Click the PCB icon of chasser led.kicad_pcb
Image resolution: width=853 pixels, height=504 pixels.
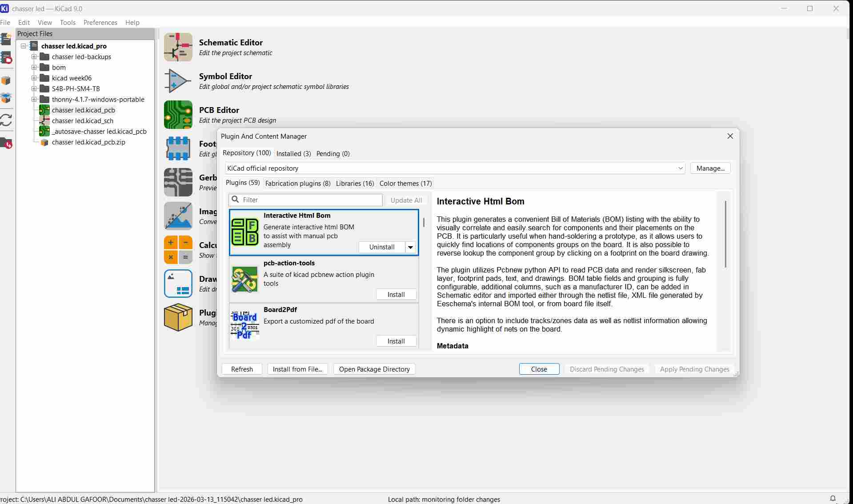coord(44,110)
